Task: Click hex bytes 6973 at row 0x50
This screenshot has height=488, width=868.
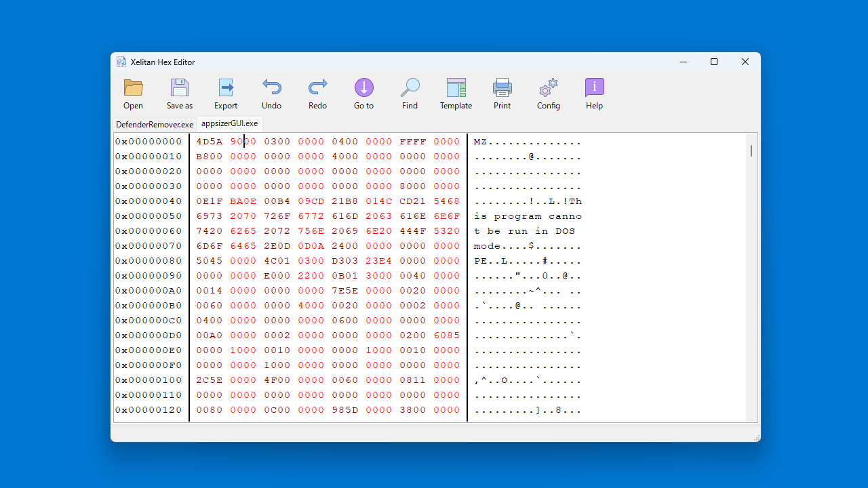Action: pyautogui.click(x=210, y=216)
